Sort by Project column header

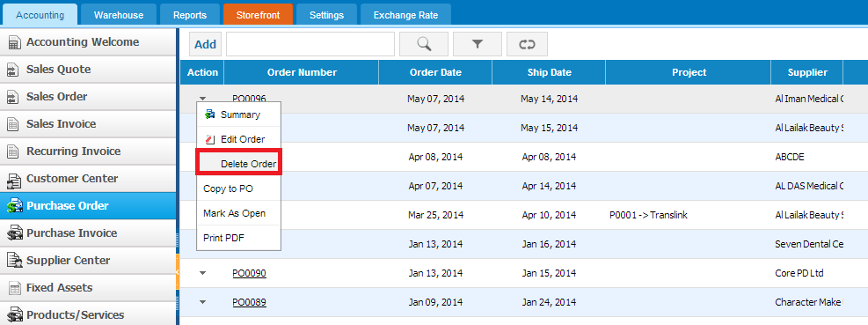689,72
